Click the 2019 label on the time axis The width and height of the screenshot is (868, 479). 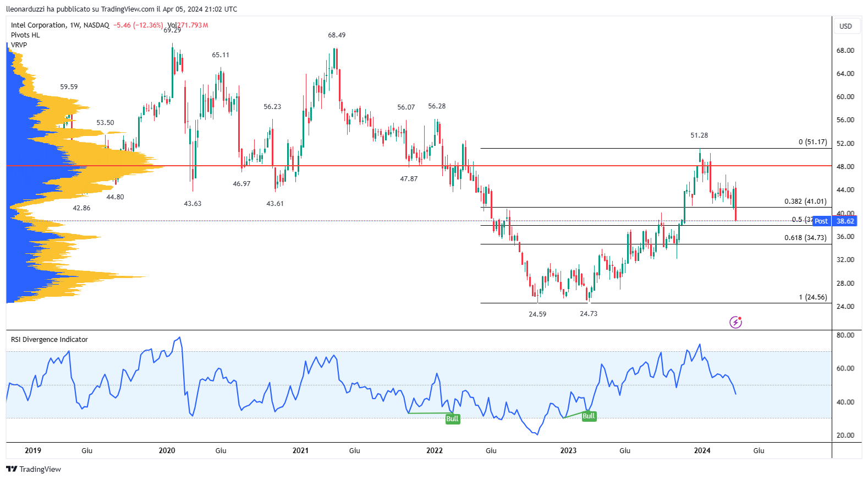33,450
